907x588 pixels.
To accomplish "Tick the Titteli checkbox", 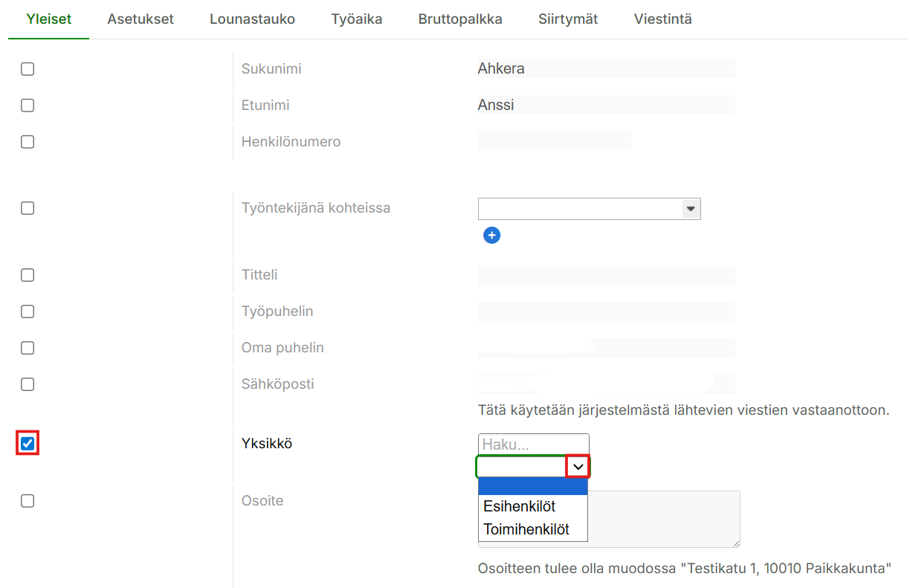I will tap(28, 275).
